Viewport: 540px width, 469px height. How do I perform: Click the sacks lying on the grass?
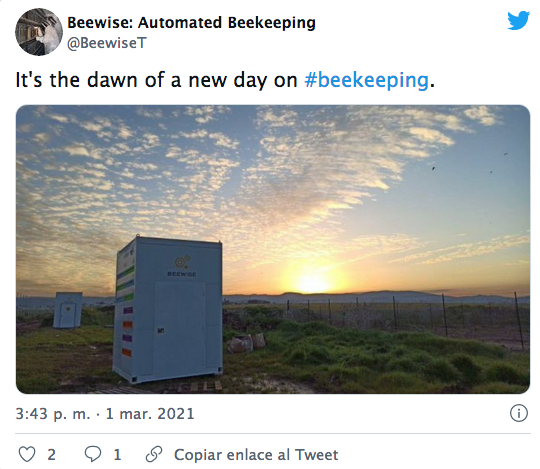point(247,342)
